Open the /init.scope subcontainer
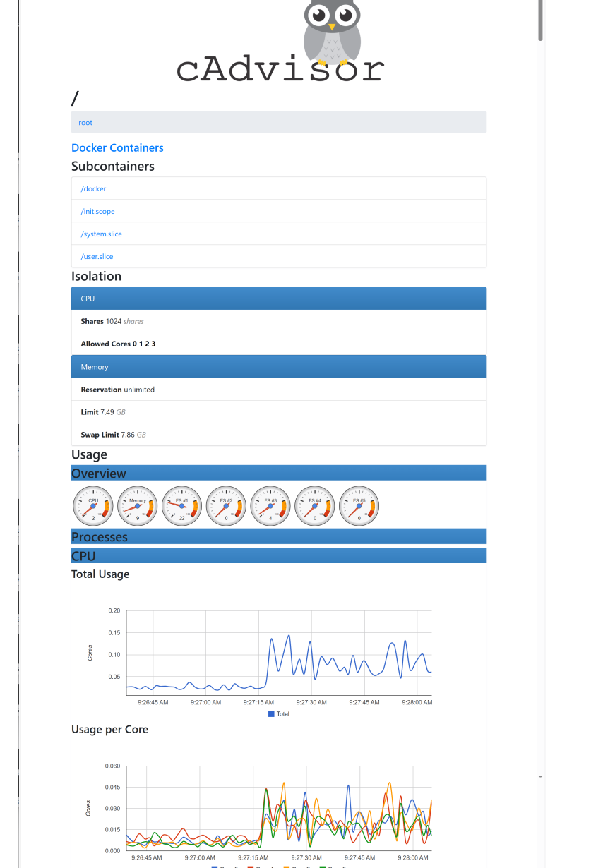The height and width of the screenshot is (868, 603). click(x=97, y=212)
